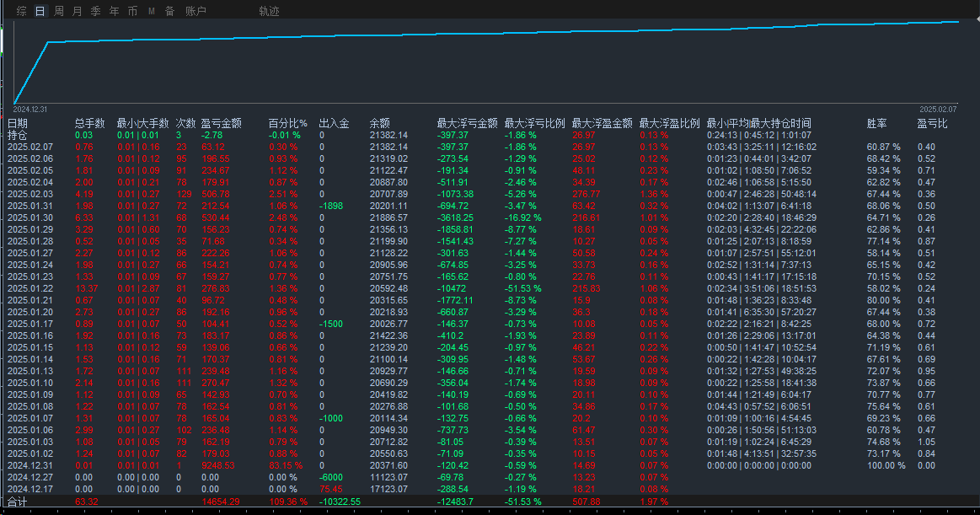Select the M tab

tap(151, 11)
